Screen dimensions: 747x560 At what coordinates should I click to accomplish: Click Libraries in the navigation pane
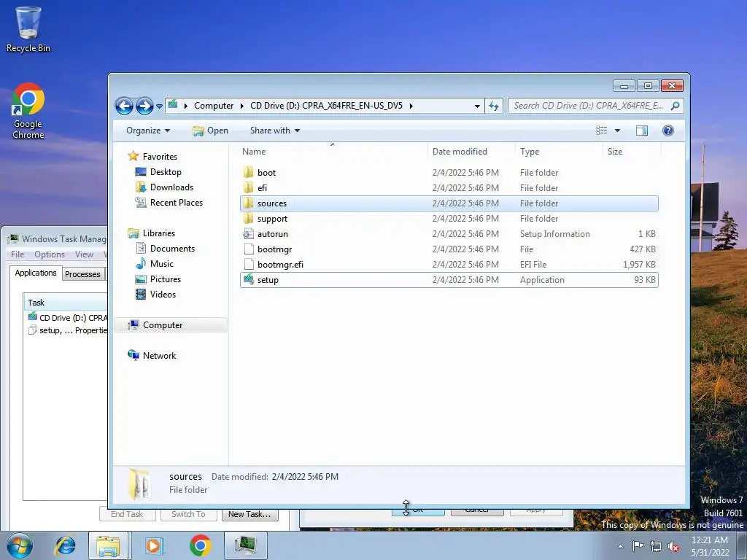pyautogui.click(x=158, y=233)
